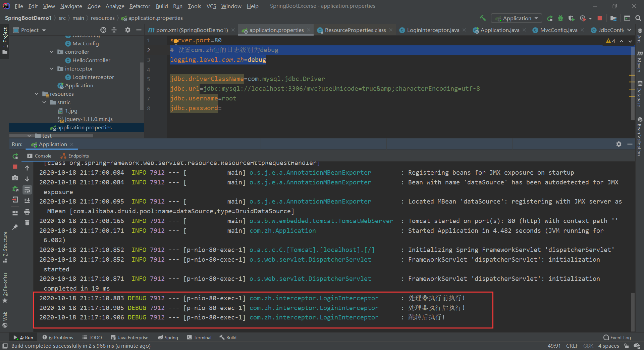
Task: Switch to pom.xml editor tab
Action: point(192,30)
